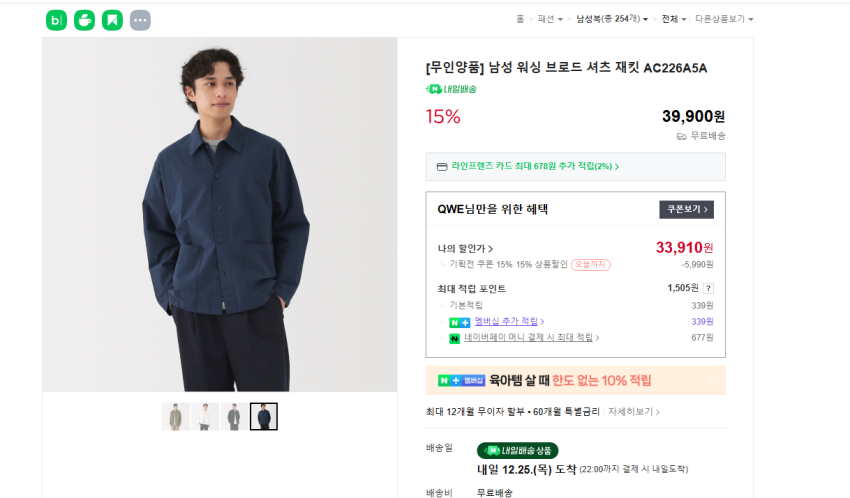
Task: Click the 내일배송 badge under product title
Action: click(x=452, y=89)
